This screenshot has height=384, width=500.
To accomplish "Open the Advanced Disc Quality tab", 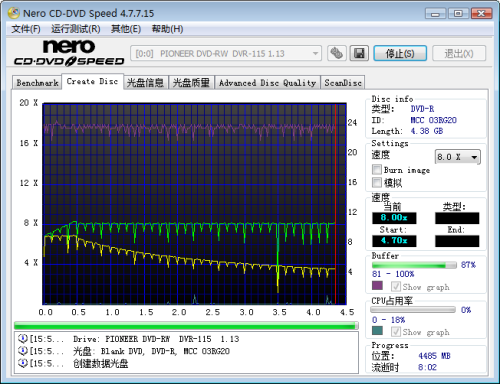I will point(267,83).
